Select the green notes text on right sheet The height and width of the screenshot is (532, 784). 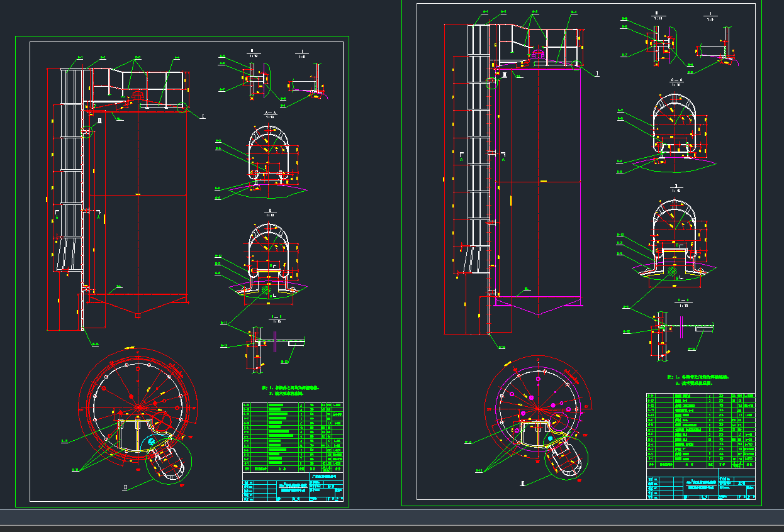(x=698, y=379)
